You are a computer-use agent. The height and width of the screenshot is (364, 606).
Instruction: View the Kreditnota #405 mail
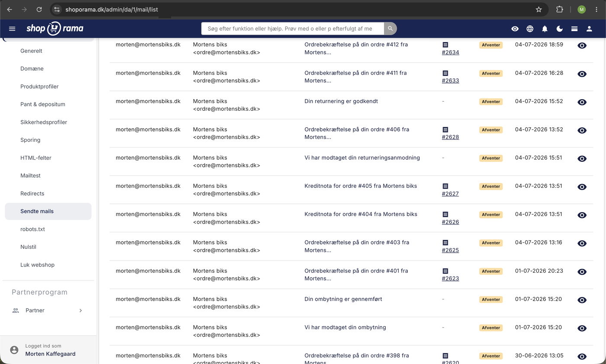[582, 187]
